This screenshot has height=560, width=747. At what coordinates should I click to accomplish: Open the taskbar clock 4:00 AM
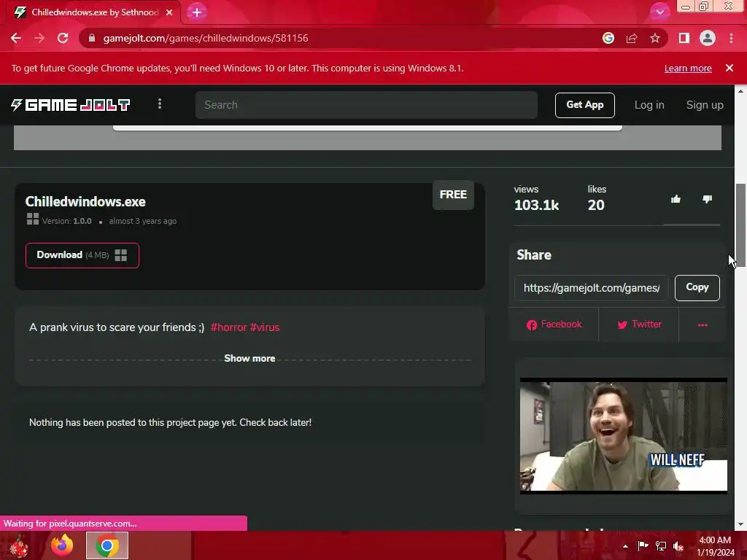point(715,546)
